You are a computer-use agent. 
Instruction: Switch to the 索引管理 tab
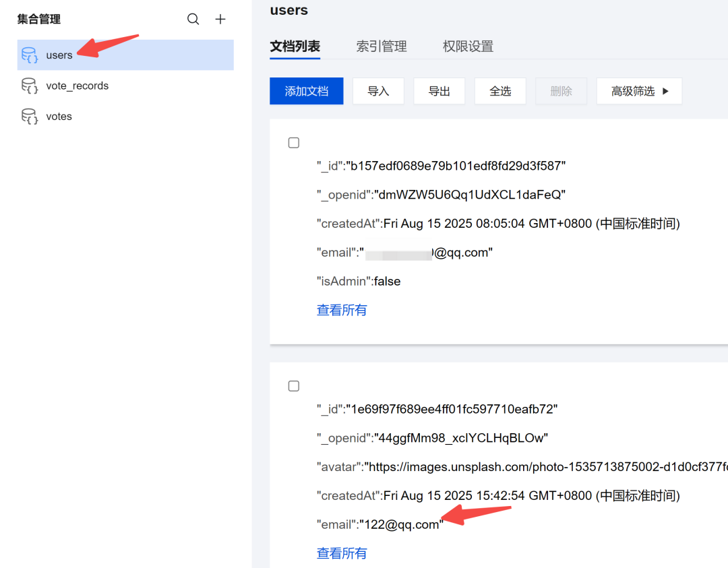pyautogui.click(x=382, y=46)
